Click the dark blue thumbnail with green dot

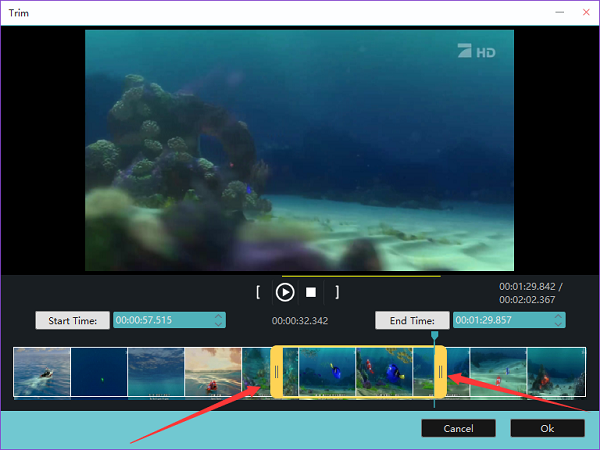coord(99,372)
